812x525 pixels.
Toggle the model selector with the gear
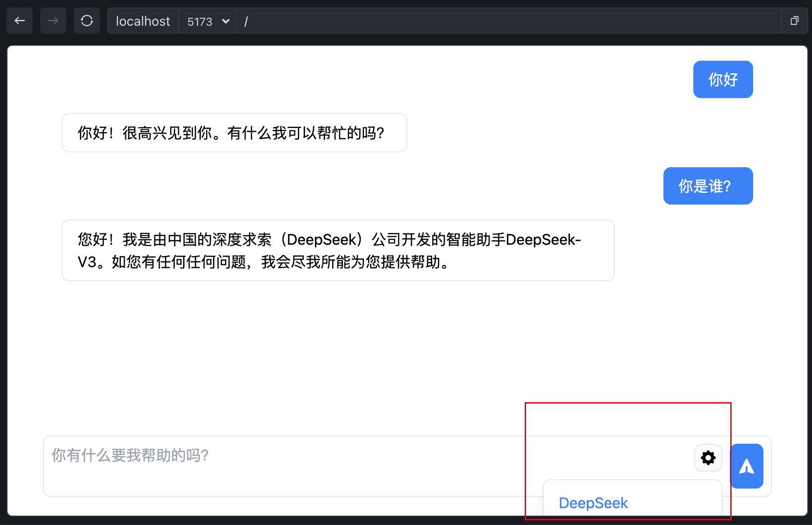pyautogui.click(x=708, y=458)
